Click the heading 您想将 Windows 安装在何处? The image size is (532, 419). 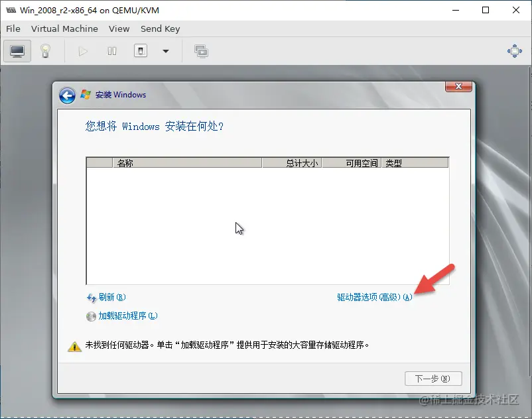pos(155,126)
